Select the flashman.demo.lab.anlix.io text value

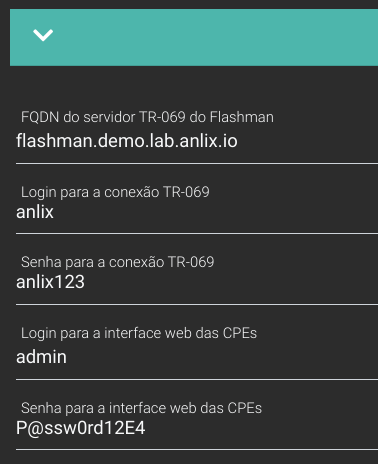(127, 141)
